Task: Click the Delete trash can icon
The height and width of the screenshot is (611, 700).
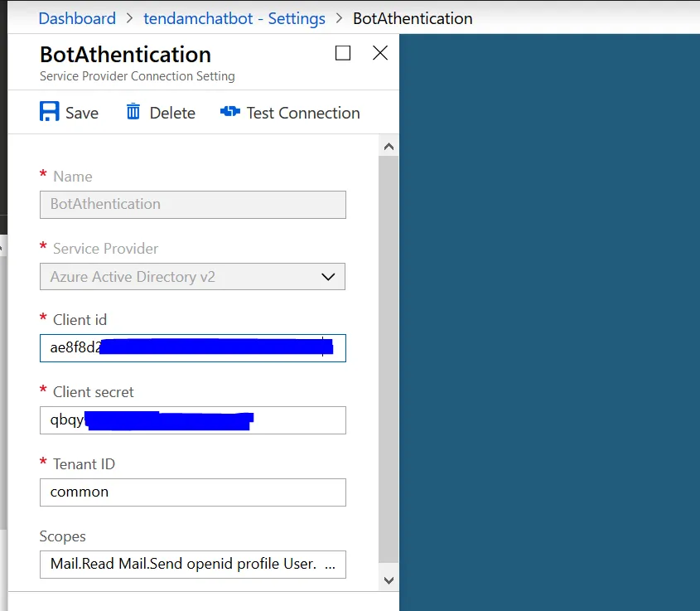Action: tap(133, 112)
